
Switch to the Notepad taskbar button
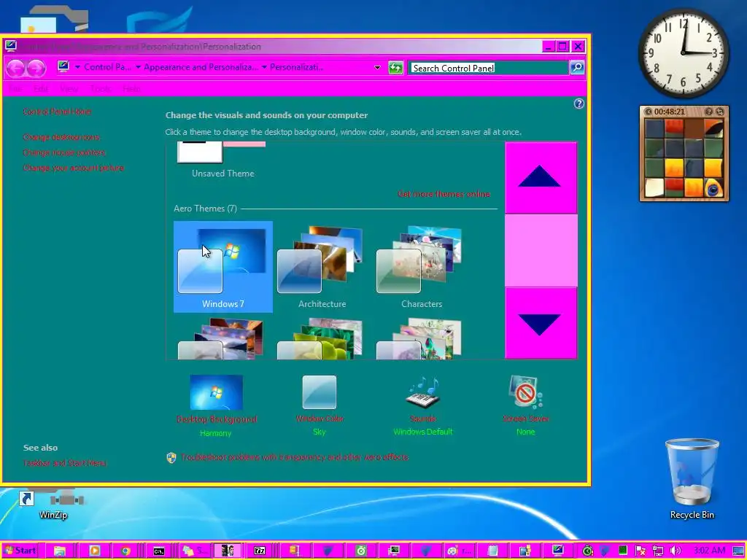pyautogui.click(x=493, y=551)
